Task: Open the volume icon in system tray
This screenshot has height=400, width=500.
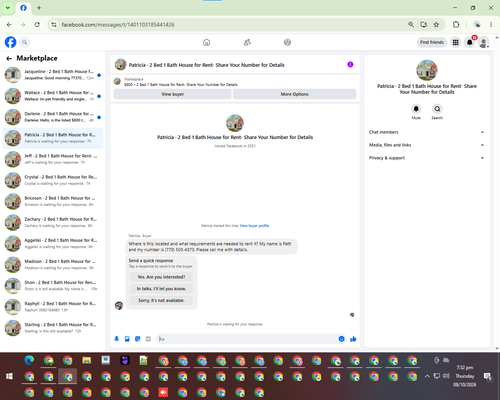Action: [446, 376]
